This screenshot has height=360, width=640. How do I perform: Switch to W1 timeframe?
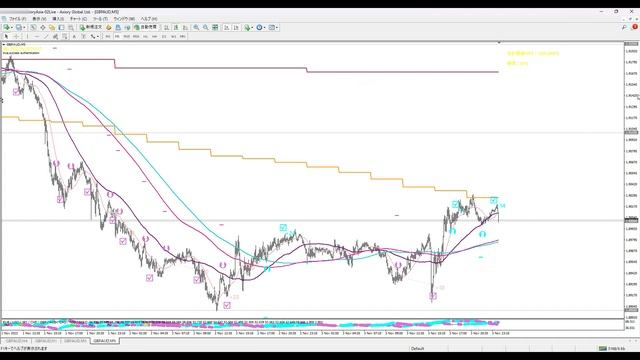(x=173, y=36)
